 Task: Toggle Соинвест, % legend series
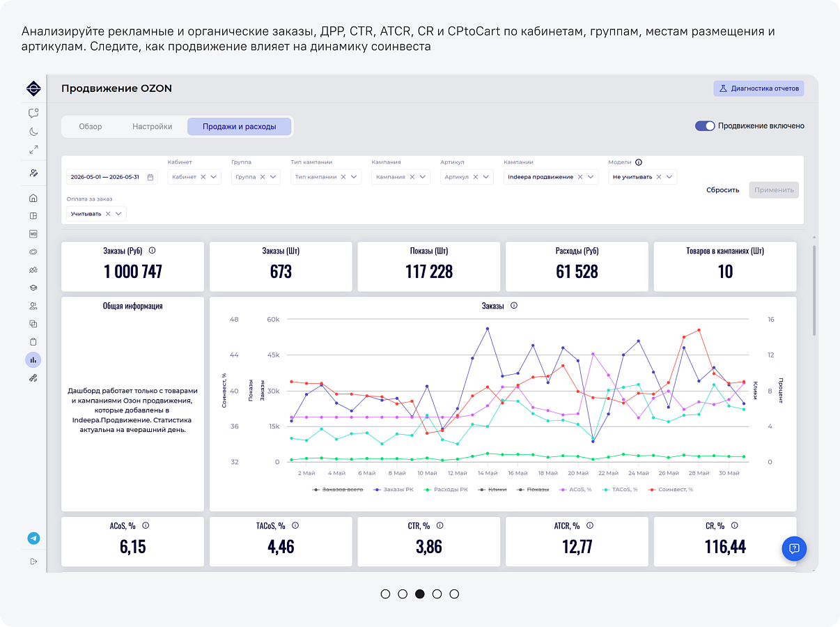coord(670,490)
